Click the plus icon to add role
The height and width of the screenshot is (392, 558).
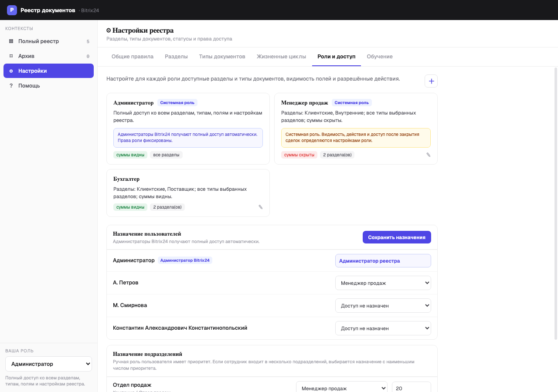(x=431, y=81)
